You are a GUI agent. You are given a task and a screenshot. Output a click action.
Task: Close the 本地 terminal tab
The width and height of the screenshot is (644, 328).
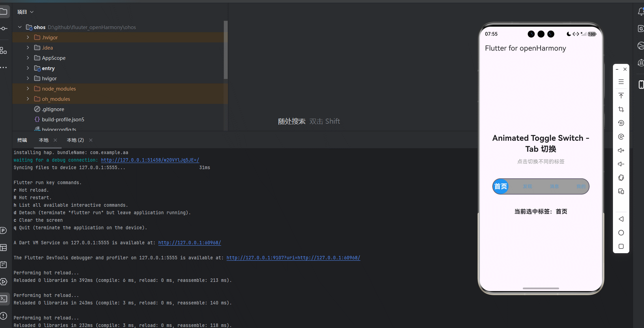(55, 140)
